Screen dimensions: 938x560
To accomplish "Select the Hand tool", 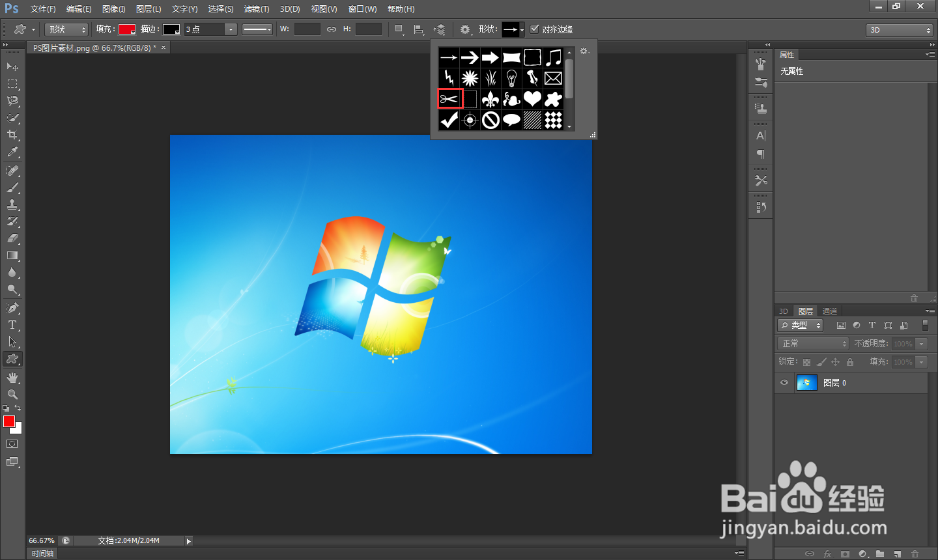I will 12,378.
